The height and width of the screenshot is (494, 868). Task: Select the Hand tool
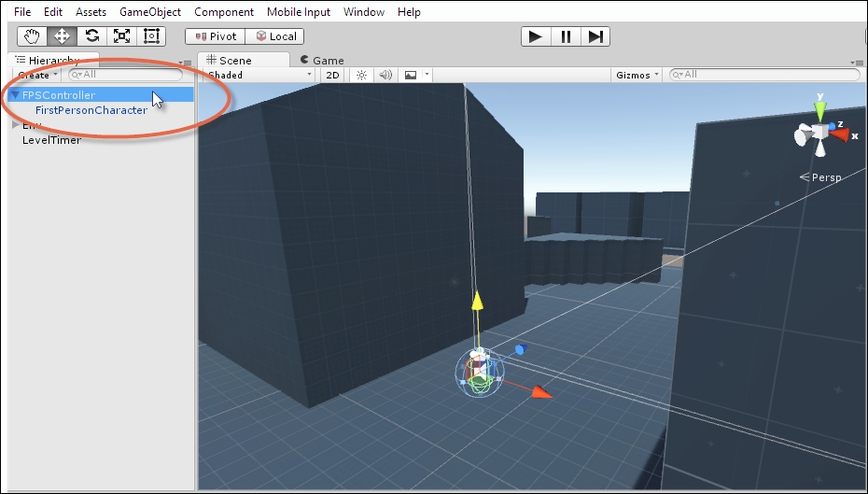[x=32, y=36]
